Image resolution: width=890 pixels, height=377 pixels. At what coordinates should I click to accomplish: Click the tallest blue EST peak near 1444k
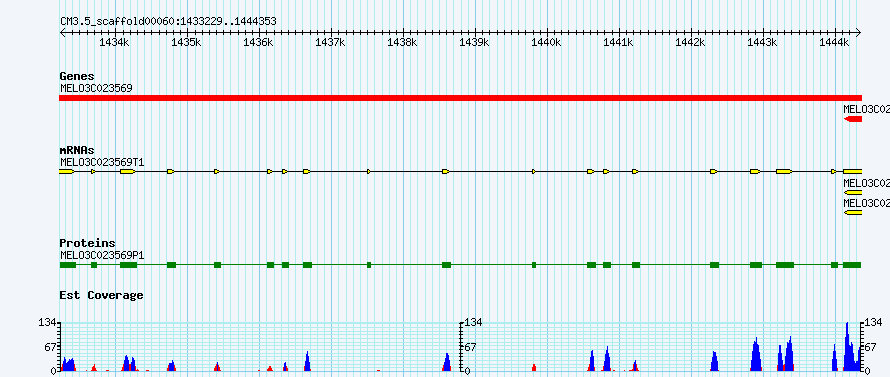click(x=847, y=347)
